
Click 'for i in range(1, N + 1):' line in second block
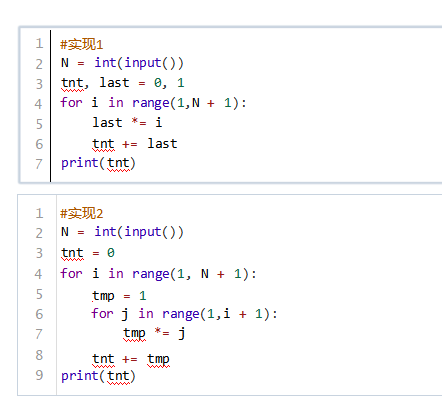click(158, 274)
